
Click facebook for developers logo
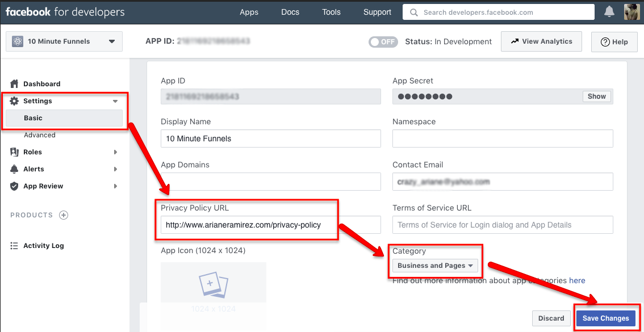point(65,12)
